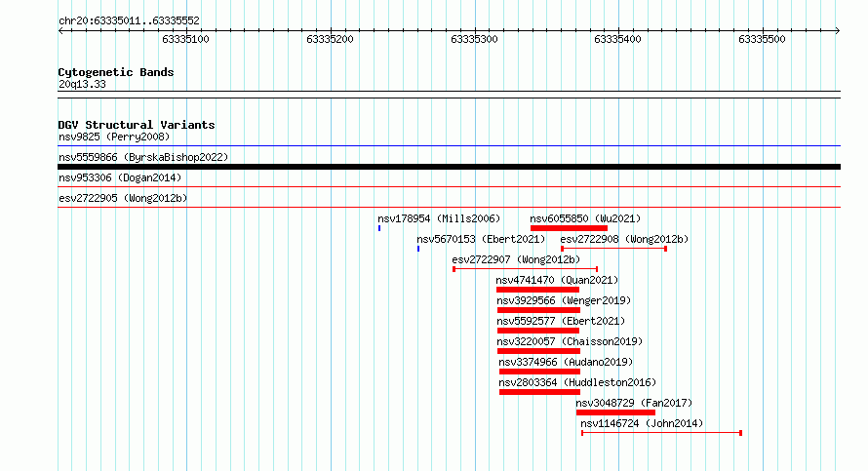
Task: Open the nsv2803364 (Huddleston2016) label
Action: (577, 382)
